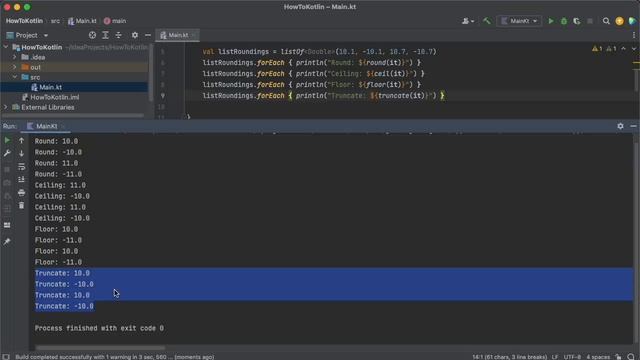Viewport: 640px width, 360px height.
Task: Click Expand All icon in Project panel
Action: point(105,35)
